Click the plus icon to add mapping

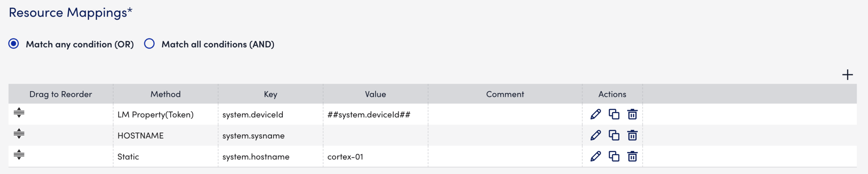[847, 75]
